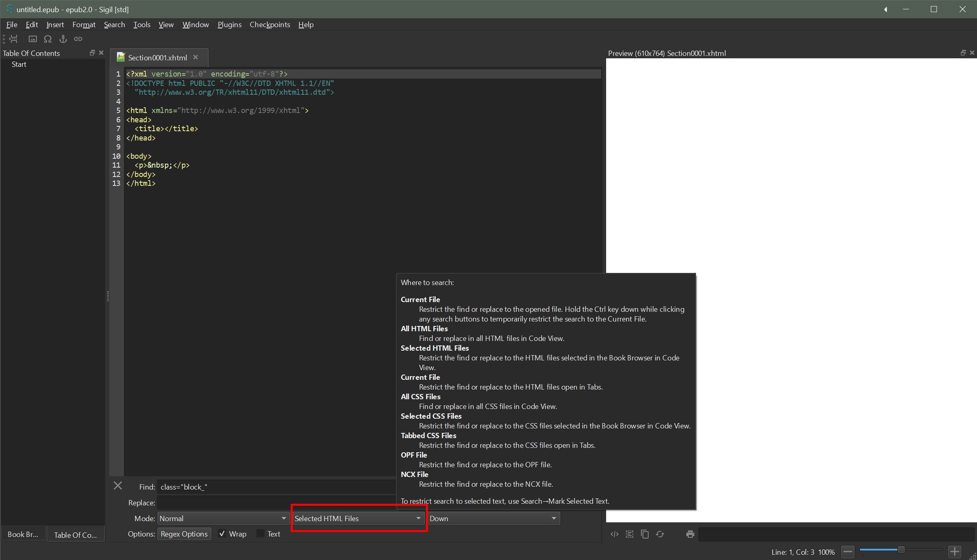Click the Preview print icon
Viewport: 977px width, 560px height.
[x=690, y=534]
